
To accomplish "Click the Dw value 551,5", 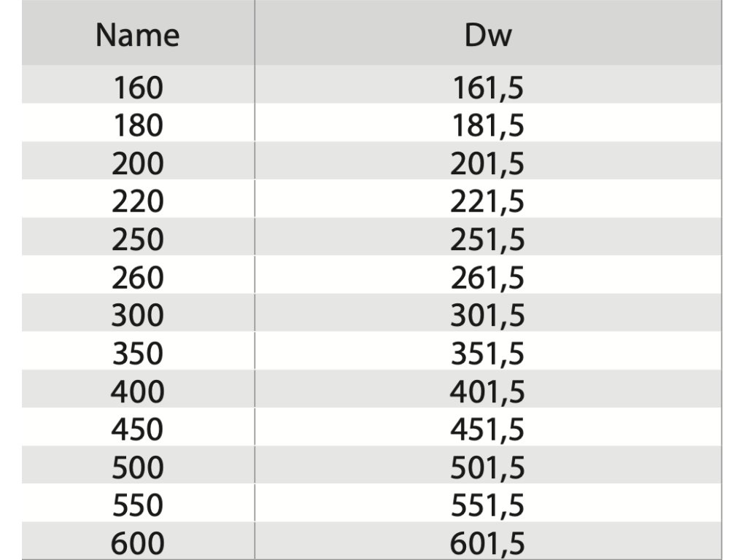I will coord(487,505).
